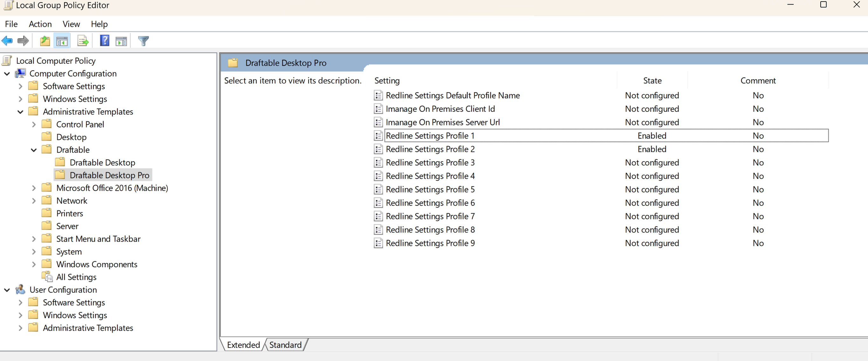Select Redline Settings Profile 4 setting
This screenshot has width=868, height=361.
pyautogui.click(x=430, y=176)
